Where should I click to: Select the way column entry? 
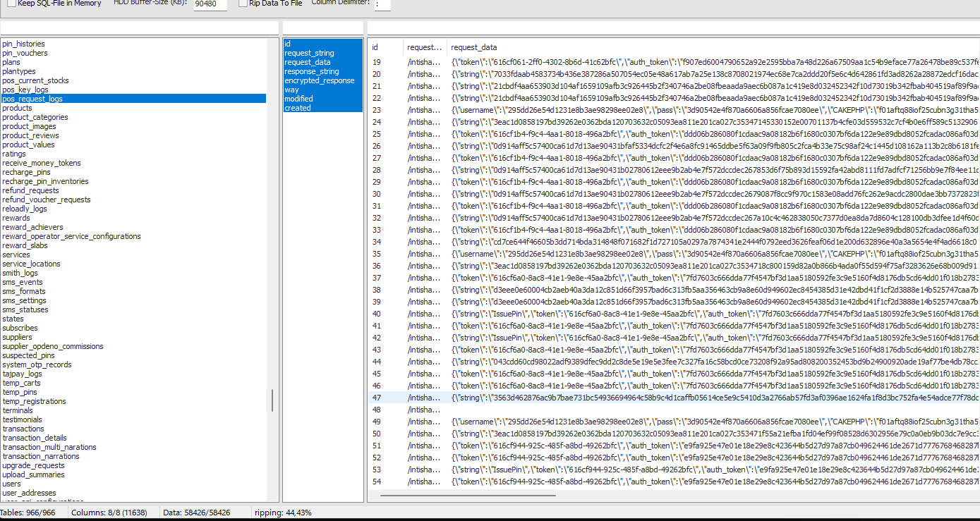click(x=322, y=90)
